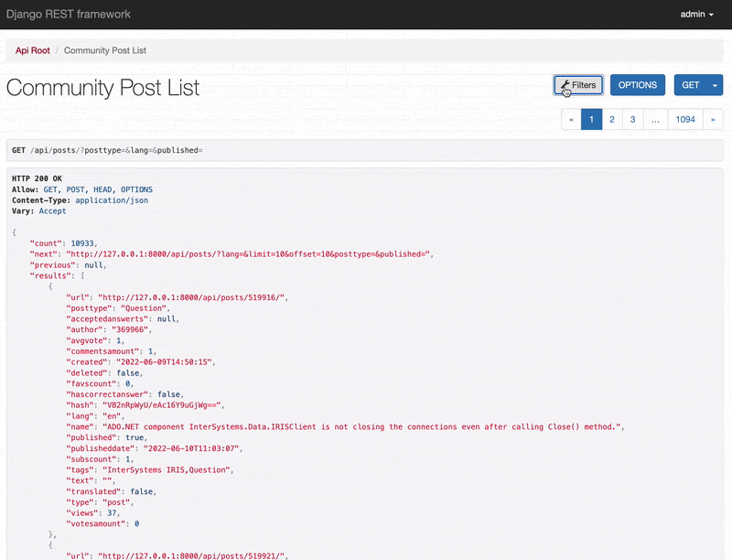
Task: Click Django REST framework brand link
Action: (69, 15)
